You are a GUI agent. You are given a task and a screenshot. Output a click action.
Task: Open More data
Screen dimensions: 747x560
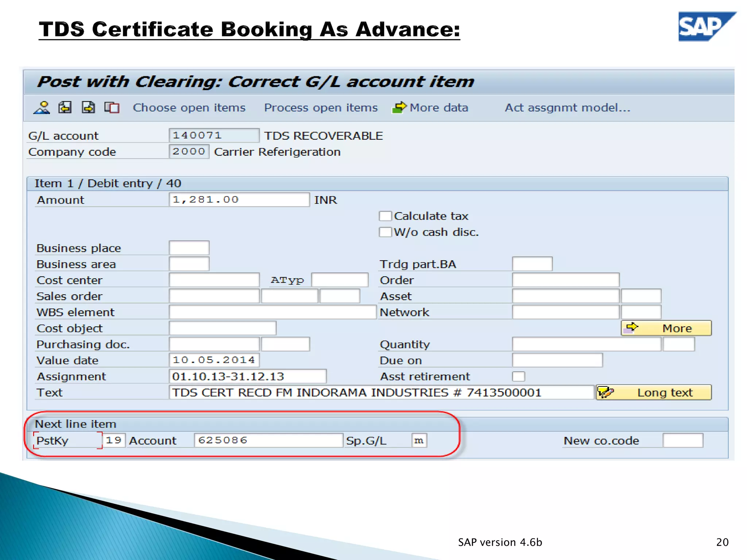point(439,108)
